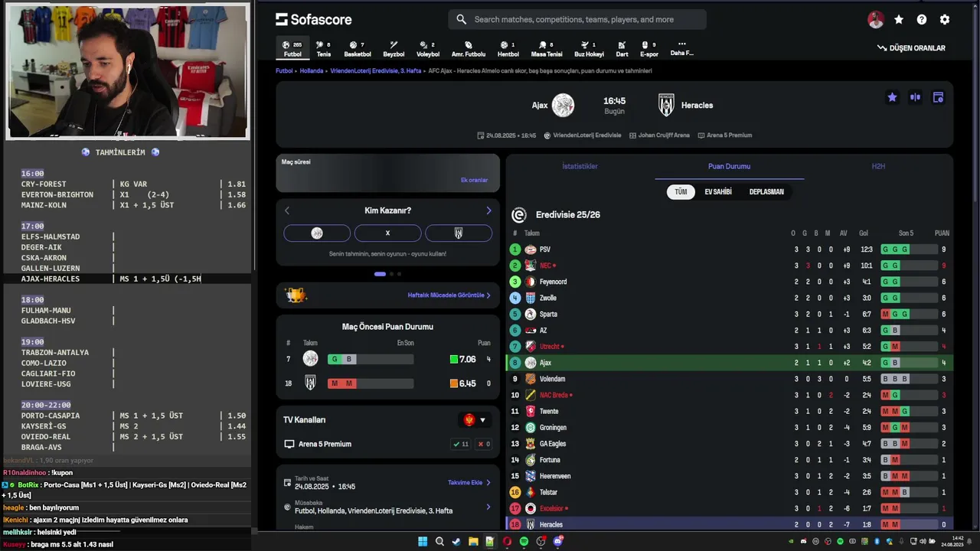This screenshot has height=551, width=980.
Task: Open the Heracles row in standings
Action: (x=729, y=524)
